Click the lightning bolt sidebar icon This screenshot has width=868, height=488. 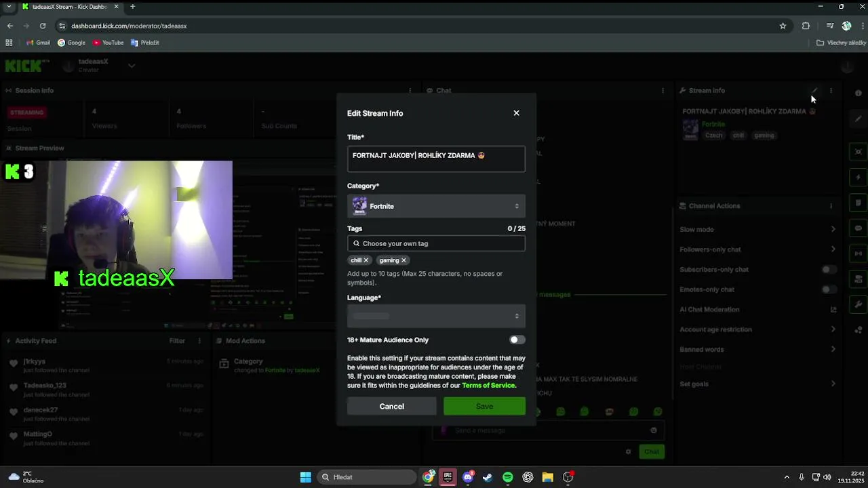(859, 177)
